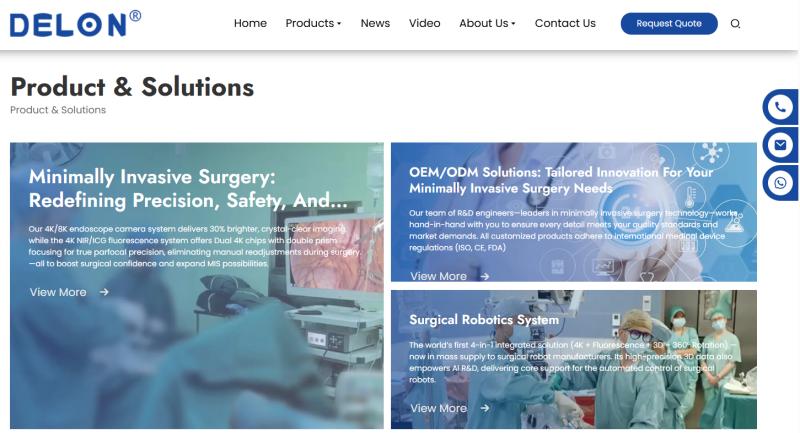Open the Video menu item

coord(424,23)
